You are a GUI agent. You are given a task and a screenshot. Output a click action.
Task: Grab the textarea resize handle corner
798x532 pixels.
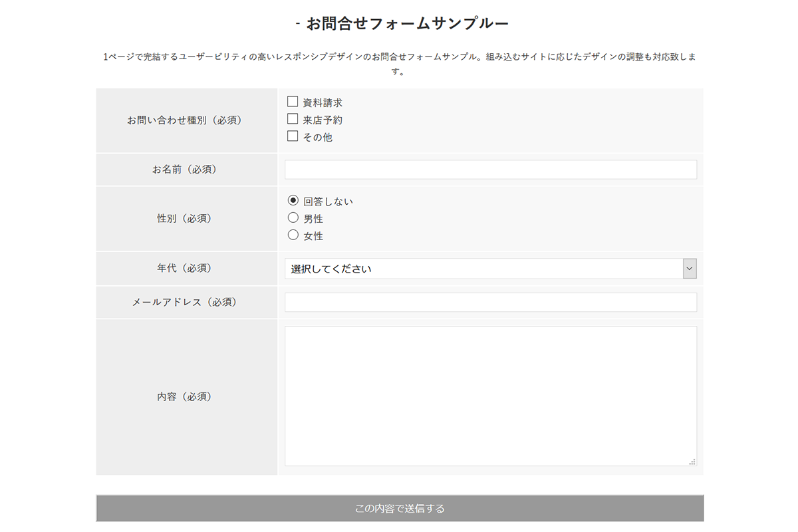(x=692, y=462)
